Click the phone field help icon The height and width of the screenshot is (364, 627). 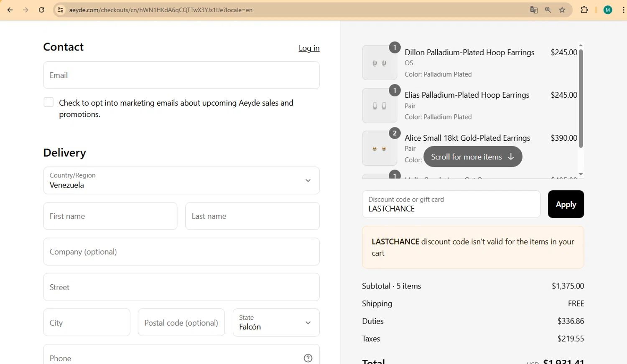(308, 358)
